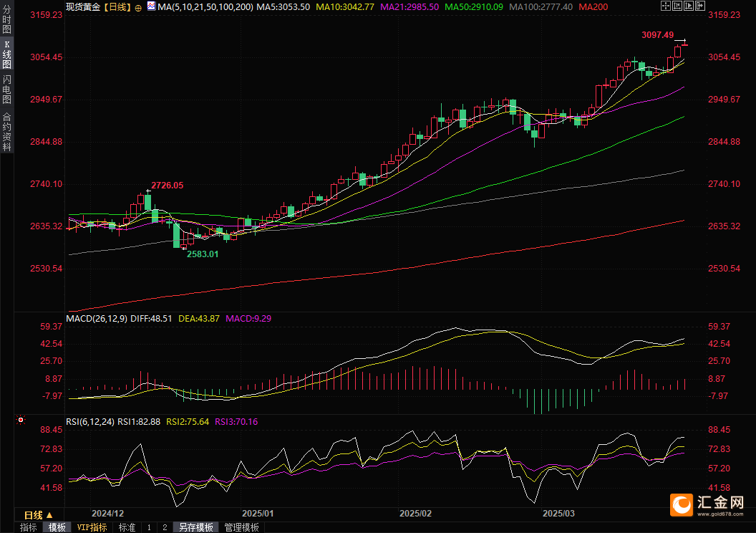Select the K线图 sidebar tab
Viewport: 756px width, 533px height.
[6, 54]
